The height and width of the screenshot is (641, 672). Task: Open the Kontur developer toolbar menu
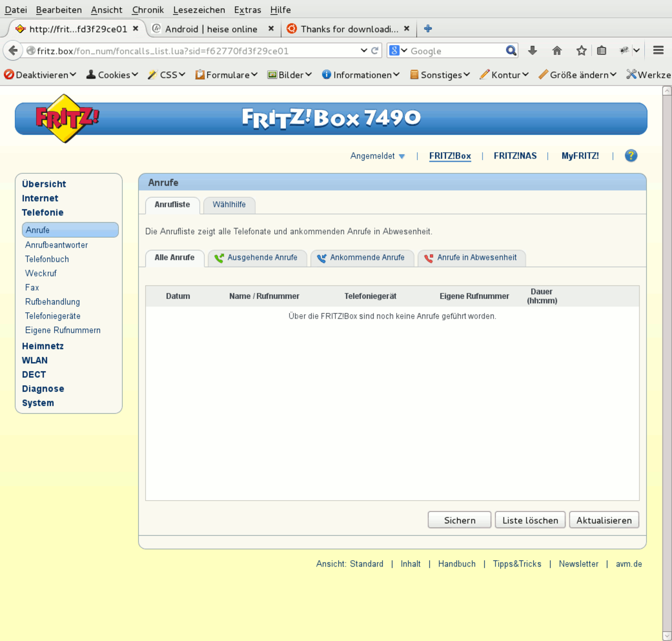(x=504, y=75)
